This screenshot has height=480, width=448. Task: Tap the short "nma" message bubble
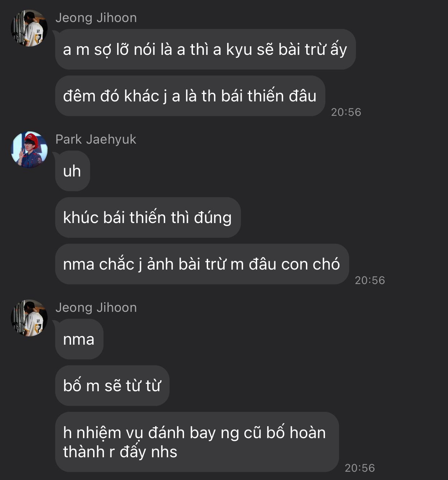pos(79,339)
